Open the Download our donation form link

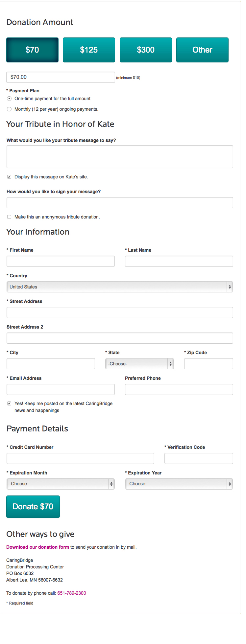tap(37, 547)
